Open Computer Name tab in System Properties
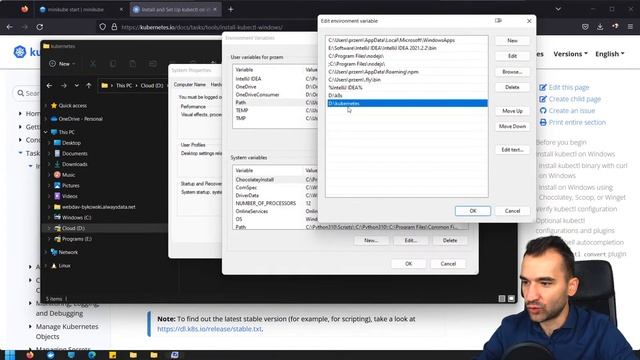Image resolution: width=640 pixels, height=360 pixels. coord(189,84)
